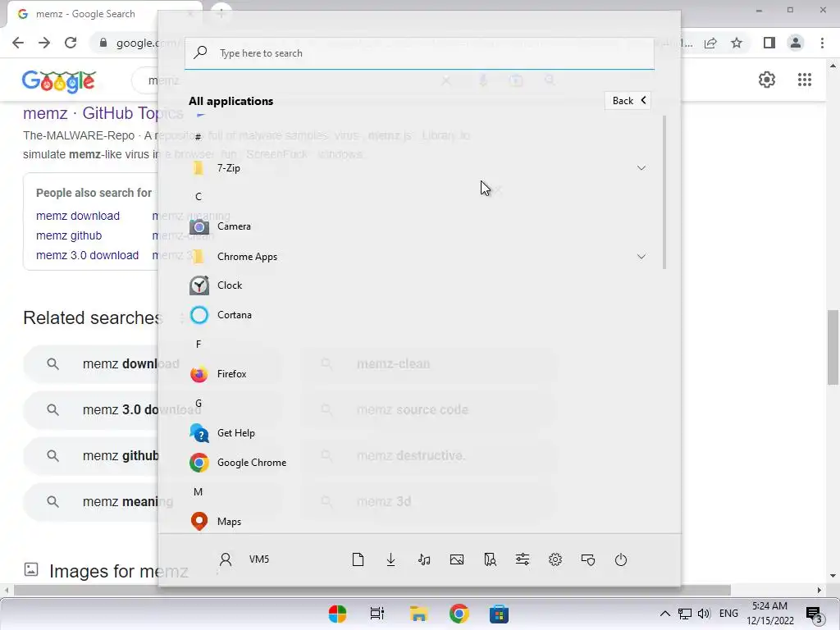
Task: Open the Get Help app icon
Action: [199, 433]
